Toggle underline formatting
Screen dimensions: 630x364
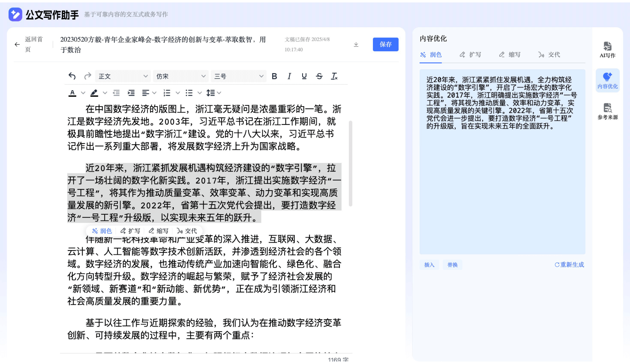click(304, 76)
